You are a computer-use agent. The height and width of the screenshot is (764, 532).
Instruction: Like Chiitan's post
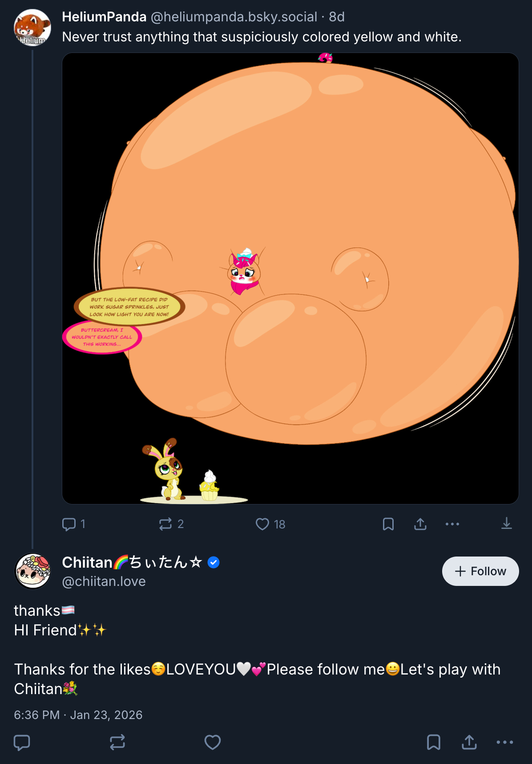point(213,742)
